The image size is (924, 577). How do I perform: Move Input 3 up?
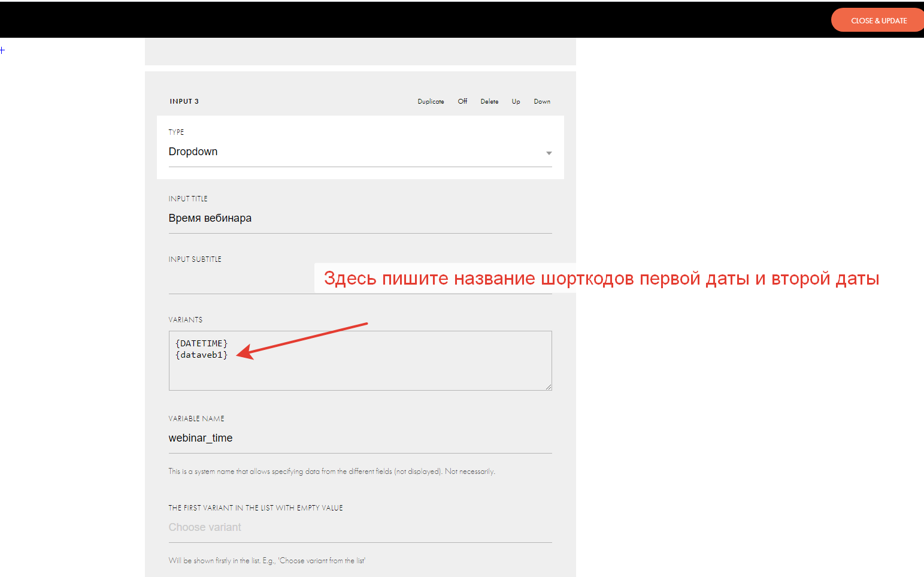[516, 101]
